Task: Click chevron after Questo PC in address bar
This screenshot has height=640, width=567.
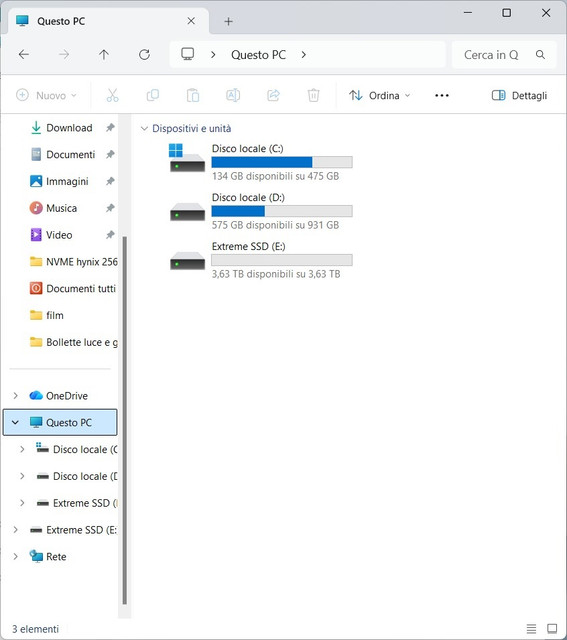Action: [304, 55]
